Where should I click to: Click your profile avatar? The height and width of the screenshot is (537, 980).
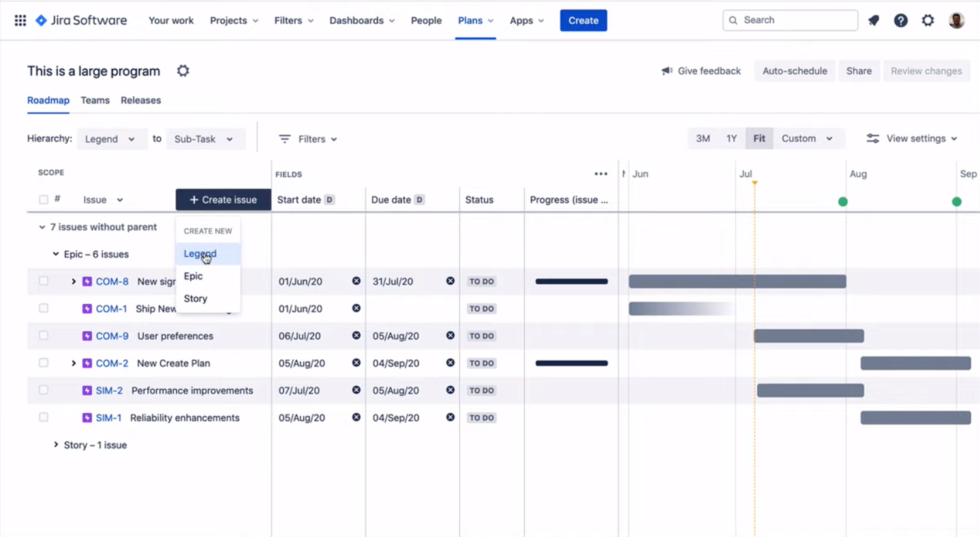955,20
